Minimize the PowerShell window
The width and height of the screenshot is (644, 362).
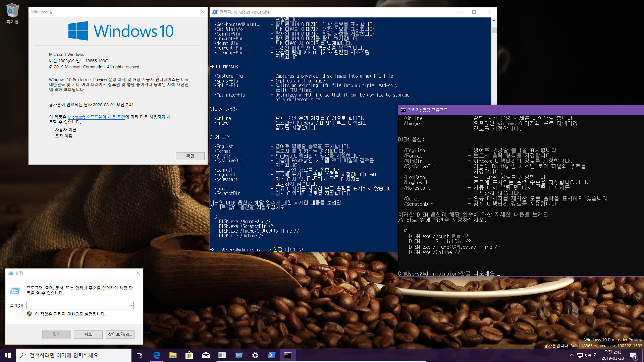[x=459, y=12]
